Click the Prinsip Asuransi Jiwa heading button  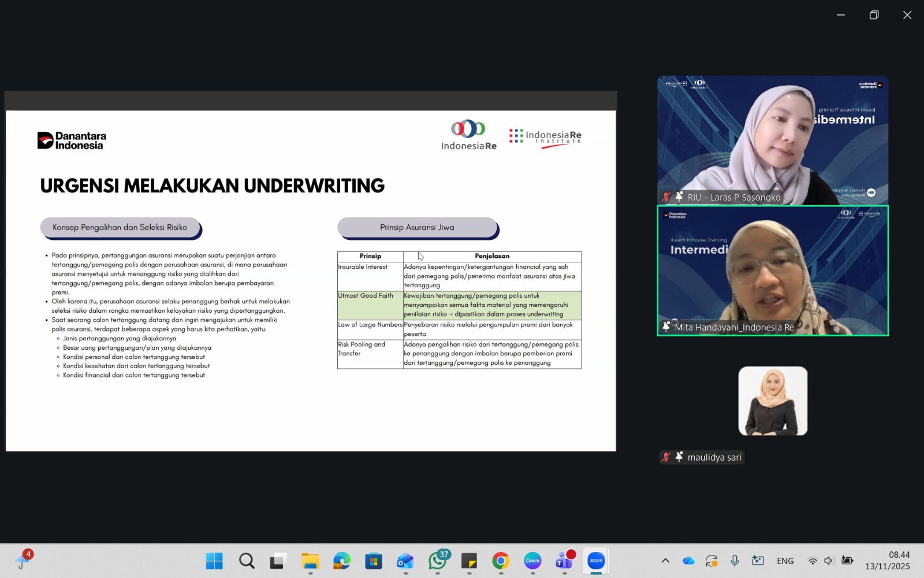tap(417, 227)
